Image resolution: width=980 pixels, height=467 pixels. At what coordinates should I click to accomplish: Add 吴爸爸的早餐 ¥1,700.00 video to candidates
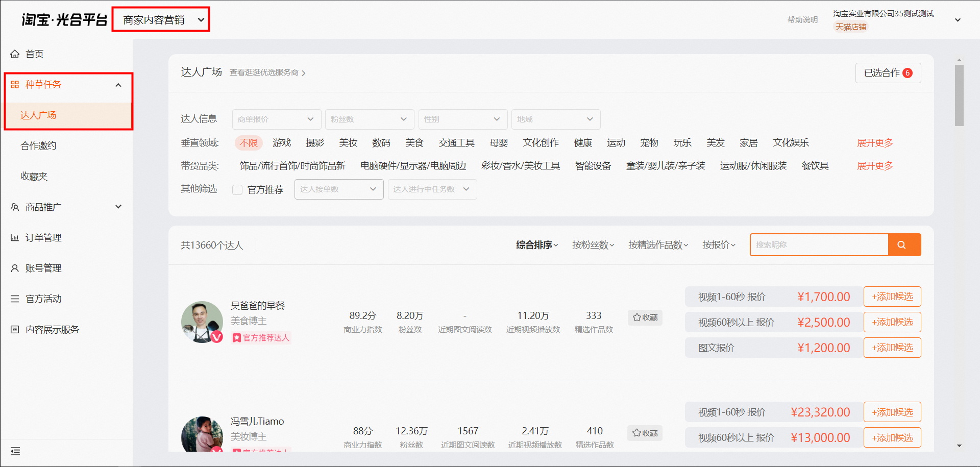point(892,297)
